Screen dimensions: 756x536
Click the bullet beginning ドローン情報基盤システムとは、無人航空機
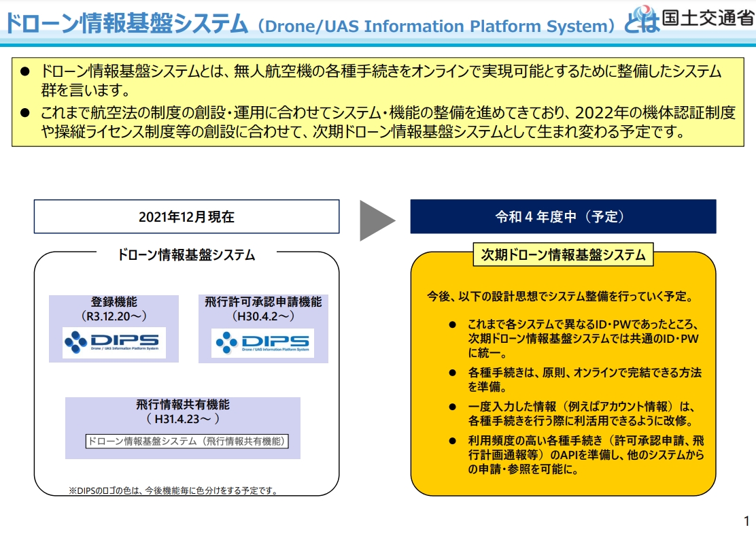(x=381, y=80)
